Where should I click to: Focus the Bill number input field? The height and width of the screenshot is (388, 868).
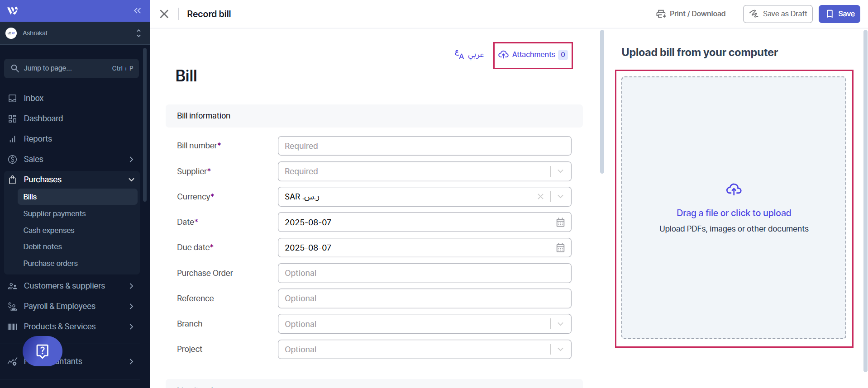(424, 146)
